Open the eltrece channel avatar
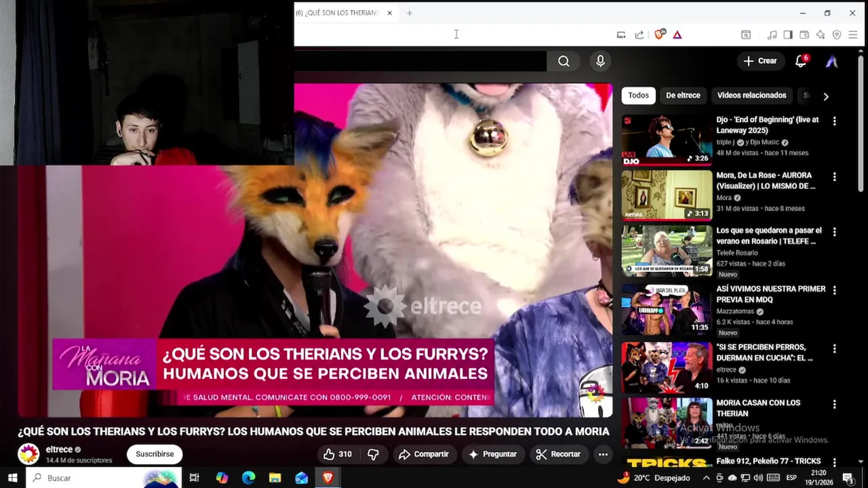This screenshot has width=868, height=488. (28, 454)
